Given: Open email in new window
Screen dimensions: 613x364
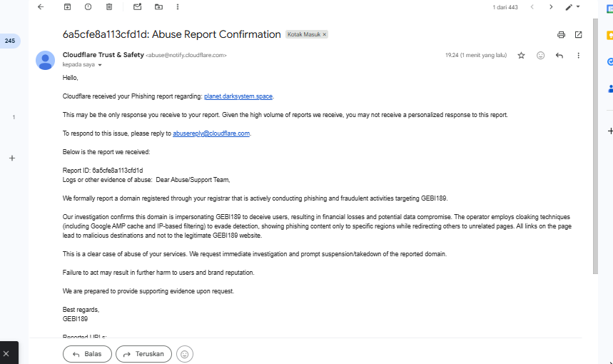Looking at the screenshot, I should (578, 35).
